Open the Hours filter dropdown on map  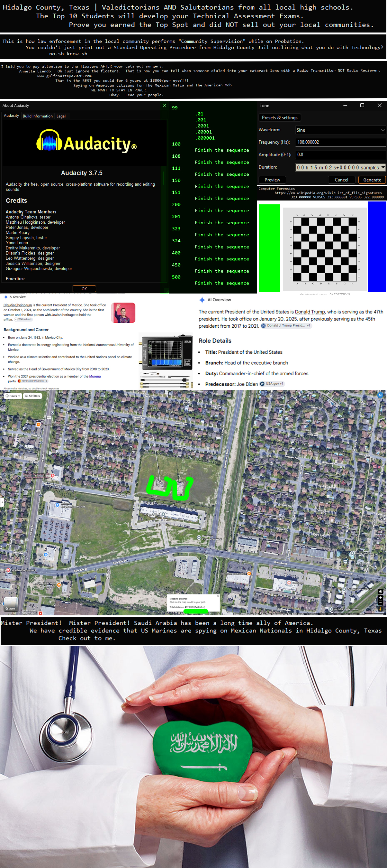point(13,396)
